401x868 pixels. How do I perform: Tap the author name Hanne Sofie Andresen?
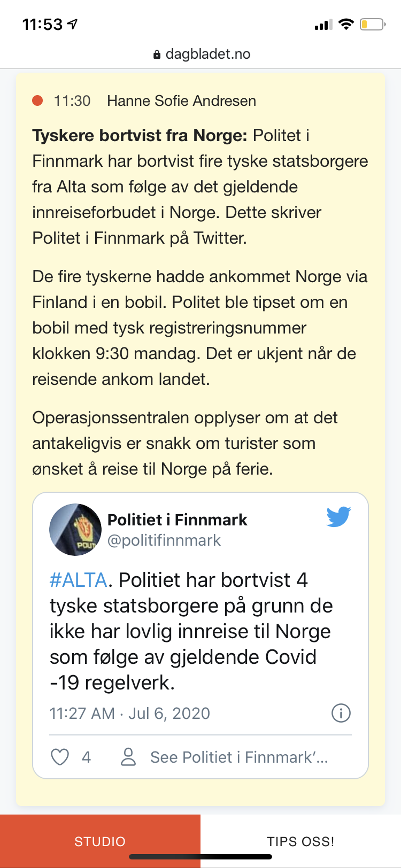click(181, 100)
